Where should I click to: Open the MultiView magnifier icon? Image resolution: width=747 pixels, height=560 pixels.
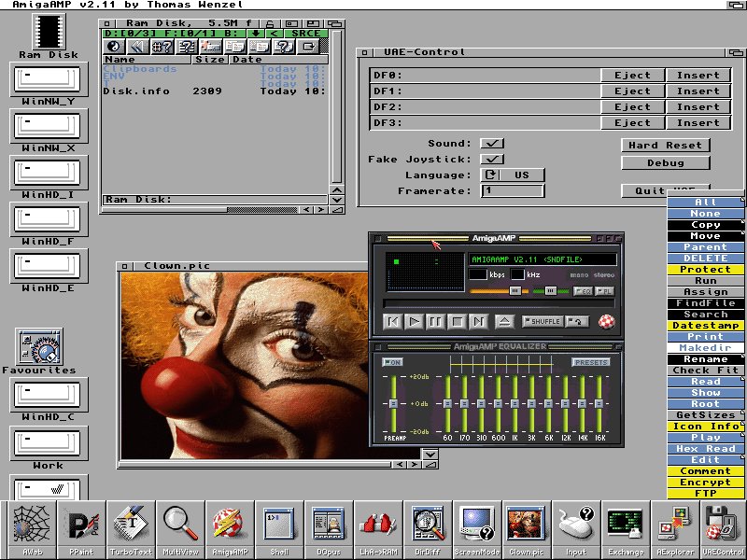click(x=180, y=528)
